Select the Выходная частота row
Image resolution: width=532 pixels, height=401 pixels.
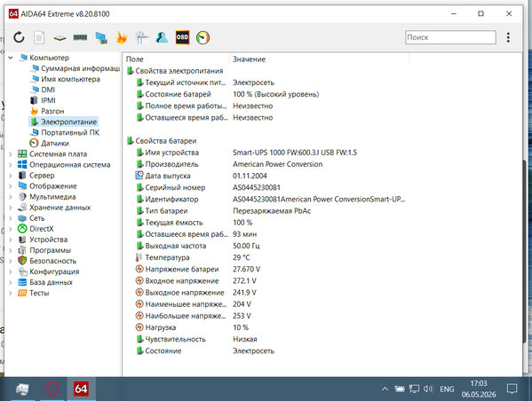(198, 246)
